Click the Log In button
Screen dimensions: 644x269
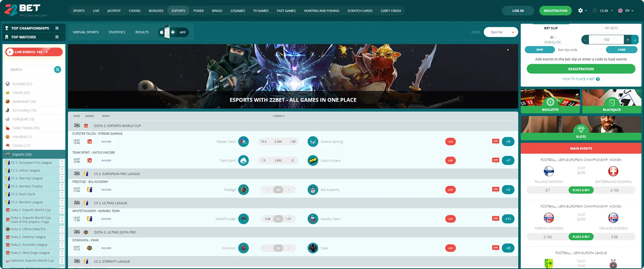pos(518,11)
